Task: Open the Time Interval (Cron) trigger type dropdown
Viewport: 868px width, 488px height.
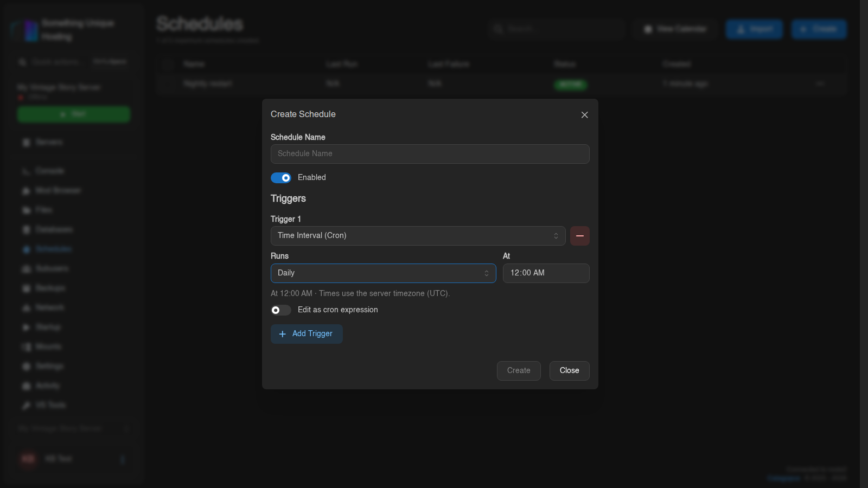Action: coord(418,236)
